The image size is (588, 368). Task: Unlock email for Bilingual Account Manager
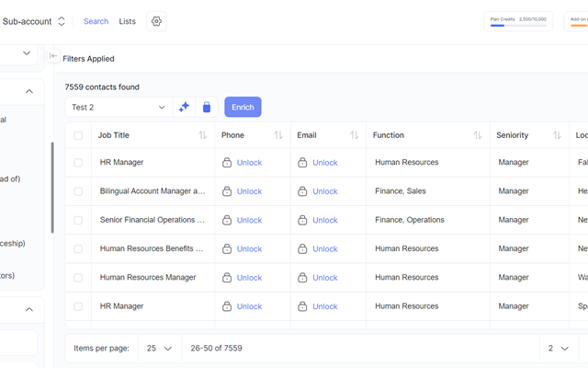point(325,191)
